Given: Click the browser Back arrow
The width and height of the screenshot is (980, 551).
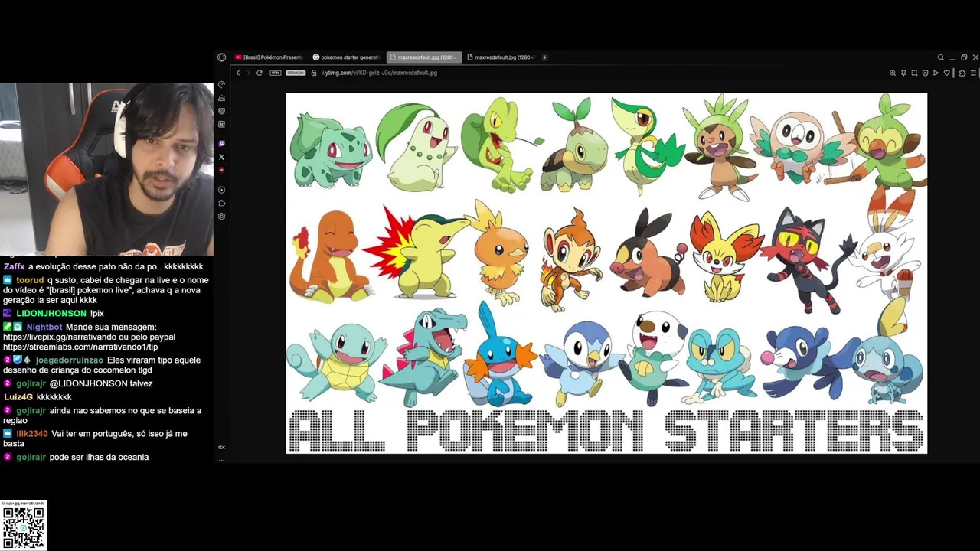Looking at the screenshot, I should pos(238,73).
